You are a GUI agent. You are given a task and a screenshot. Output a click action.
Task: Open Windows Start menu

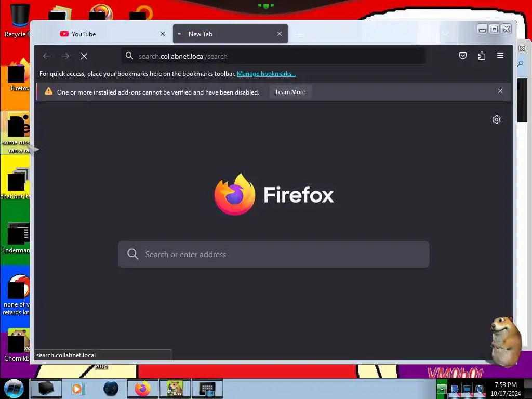pyautogui.click(x=14, y=389)
